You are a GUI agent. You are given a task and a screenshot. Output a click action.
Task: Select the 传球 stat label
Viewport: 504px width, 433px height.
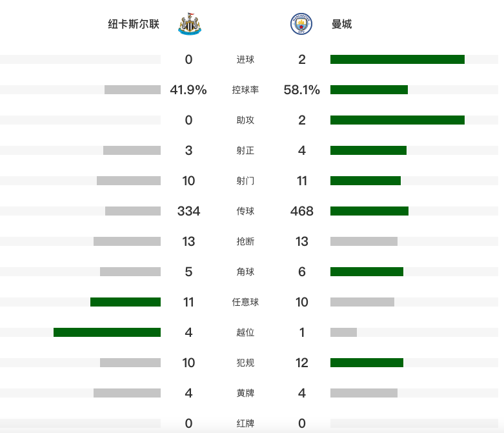pos(245,211)
